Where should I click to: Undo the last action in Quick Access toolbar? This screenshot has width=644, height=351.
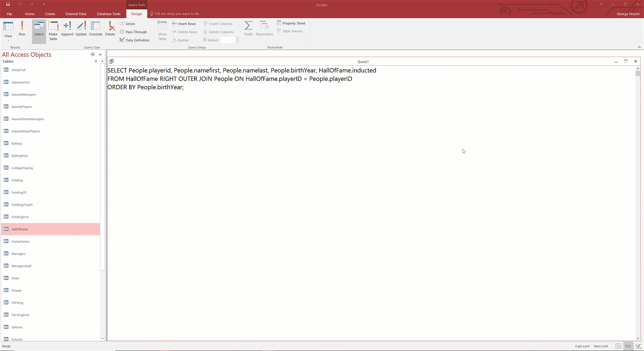[20, 4]
